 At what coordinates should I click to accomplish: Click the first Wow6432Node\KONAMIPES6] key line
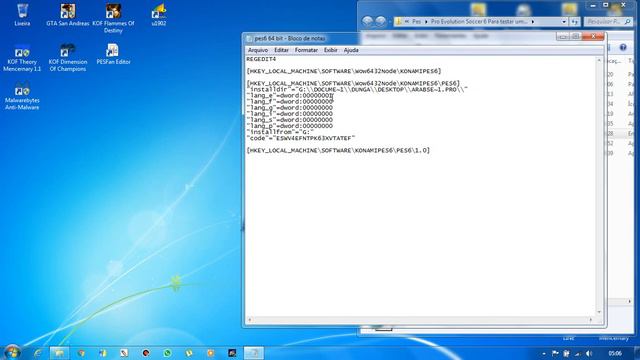[344, 71]
